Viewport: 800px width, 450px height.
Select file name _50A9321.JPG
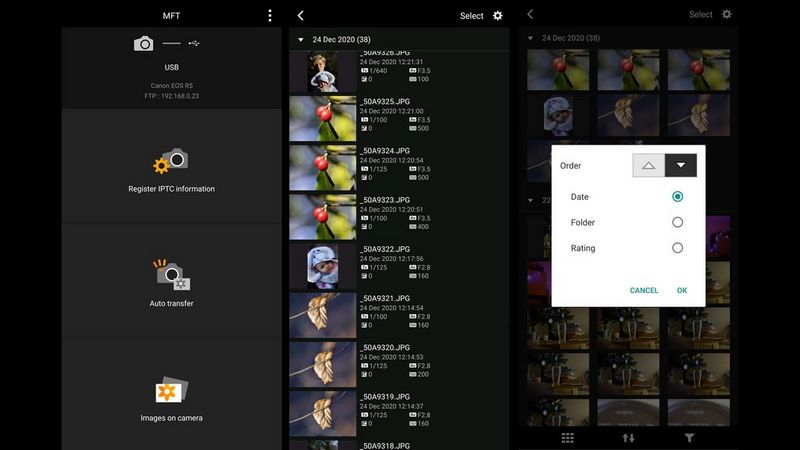coord(385,298)
